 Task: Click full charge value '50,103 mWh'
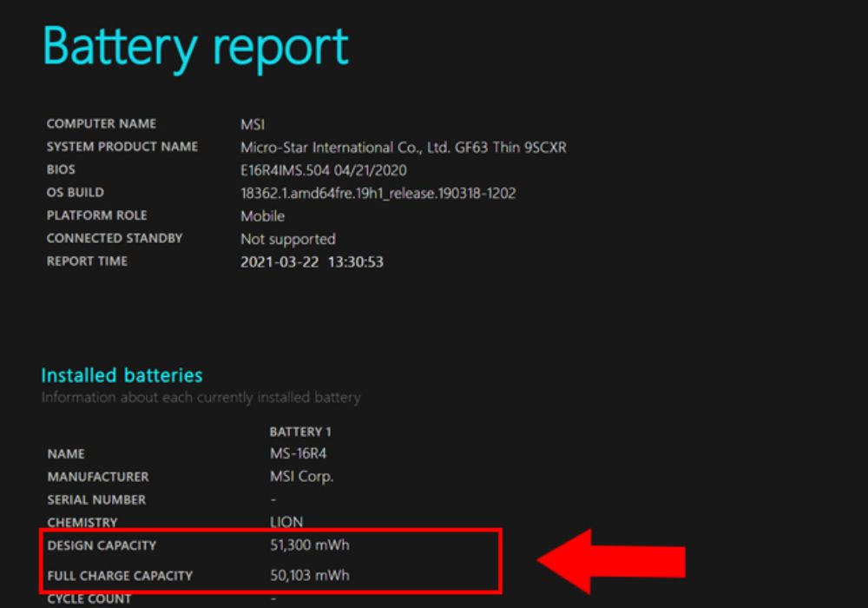[x=310, y=575]
